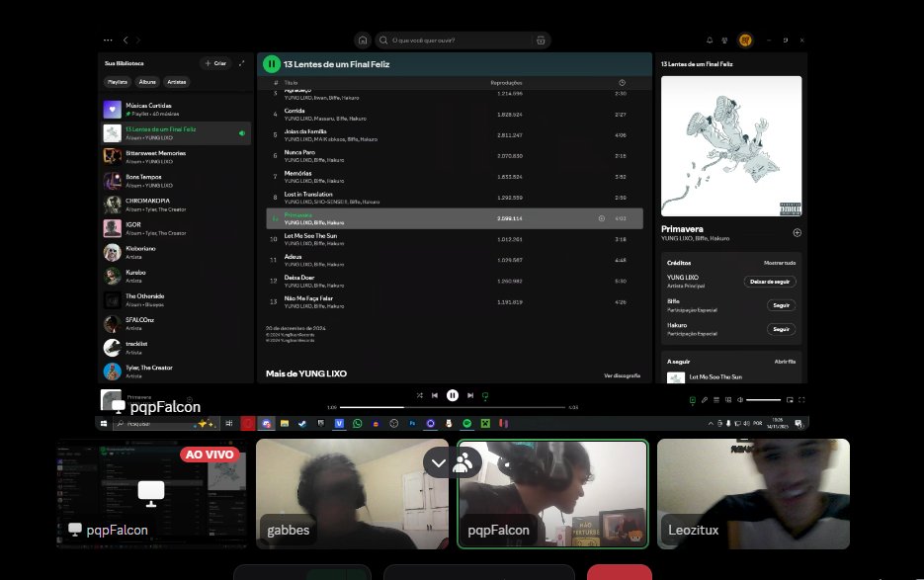The height and width of the screenshot is (580, 924).
Task: Play the track Lost in Translation
Action: [455, 198]
